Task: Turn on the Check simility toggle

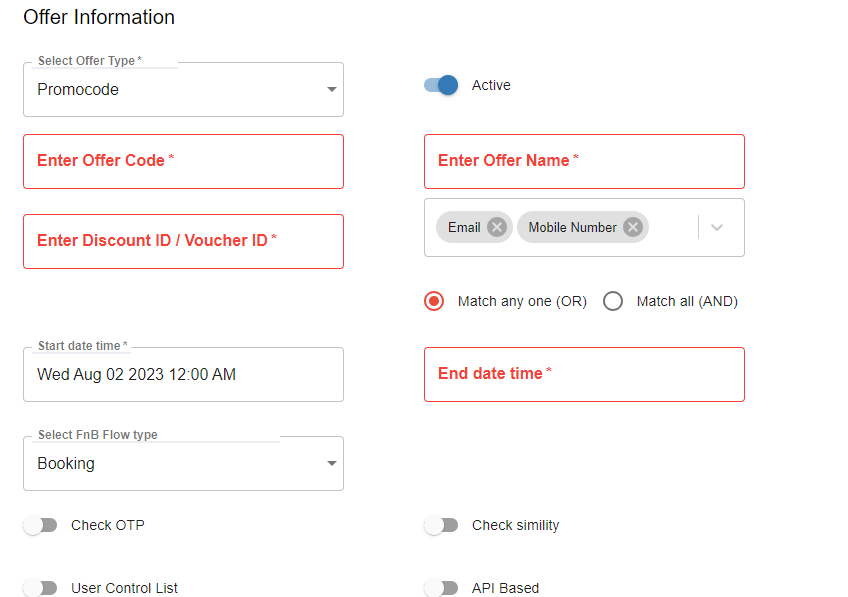Action: [x=441, y=525]
